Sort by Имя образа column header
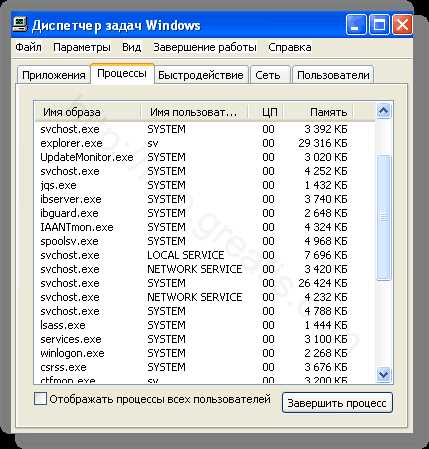Screen dimensions: 429x449 coord(88,112)
